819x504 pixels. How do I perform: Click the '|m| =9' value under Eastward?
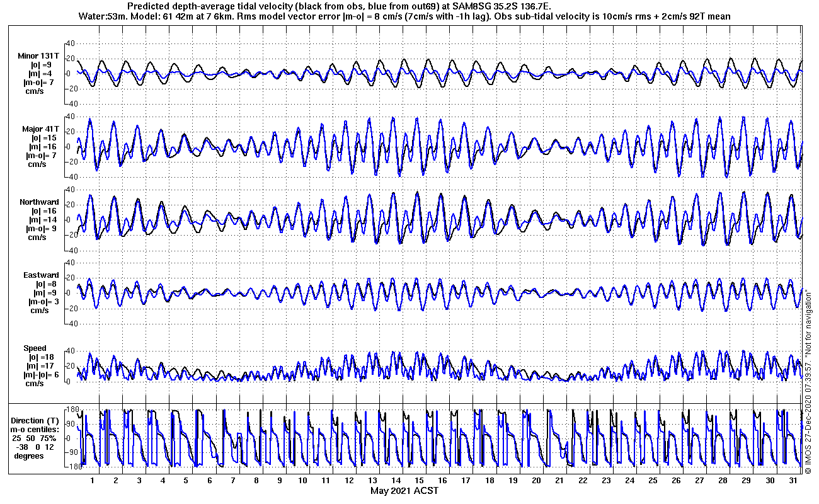click(44, 293)
